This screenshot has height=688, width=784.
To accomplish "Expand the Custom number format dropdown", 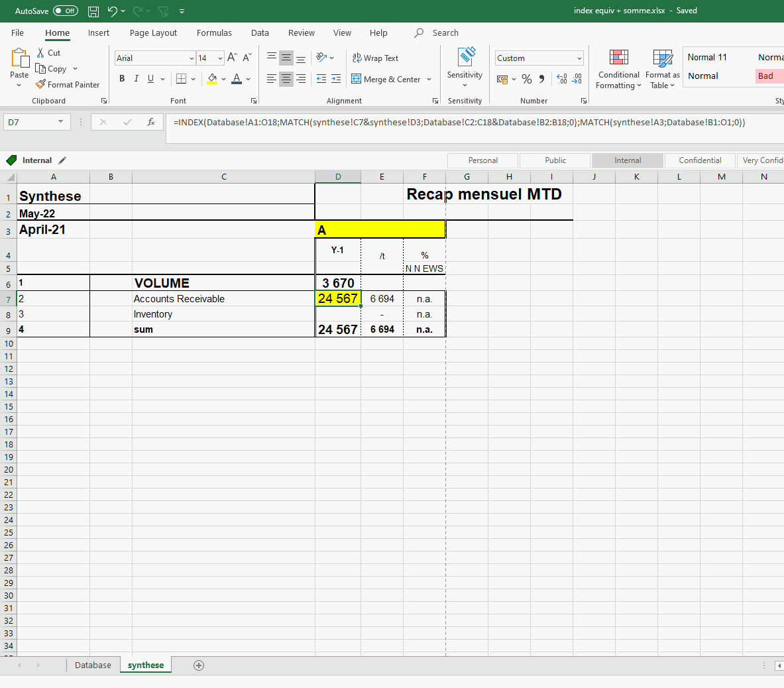I will 579,58.
